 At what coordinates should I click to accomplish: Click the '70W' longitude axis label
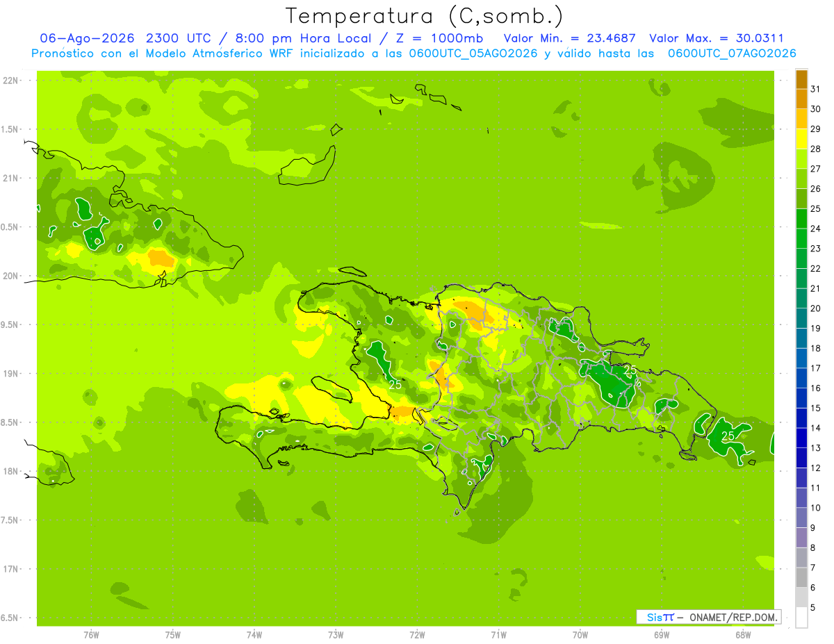(x=580, y=635)
